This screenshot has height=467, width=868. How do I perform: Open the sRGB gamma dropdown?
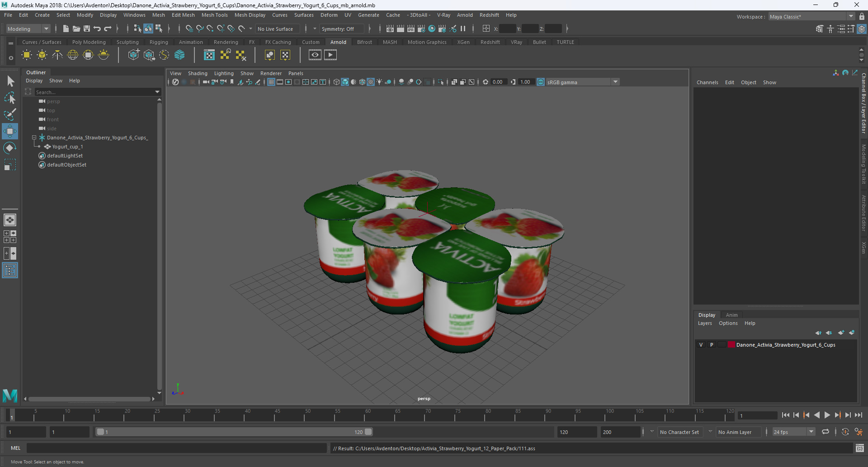point(615,82)
